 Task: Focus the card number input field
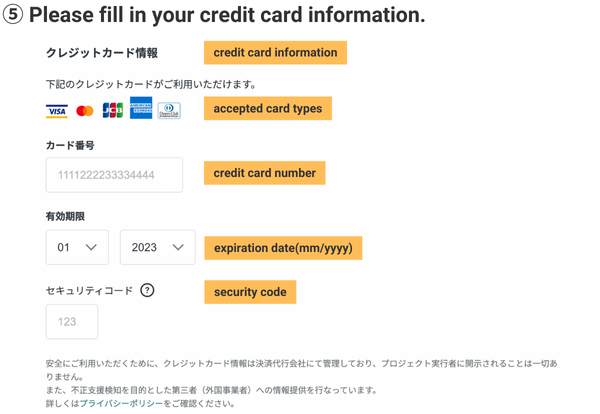[114, 175]
